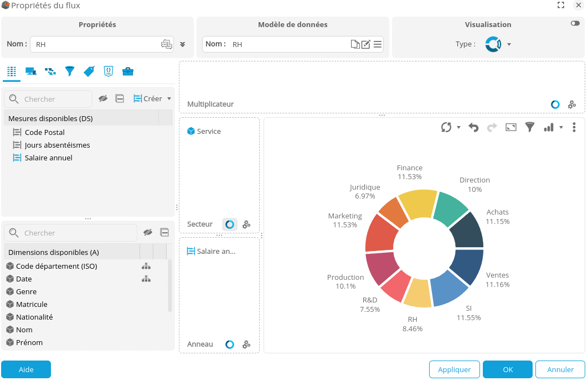The image size is (588, 381).
Task: Click the chart filter funnel icon
Action: (530, 127)
